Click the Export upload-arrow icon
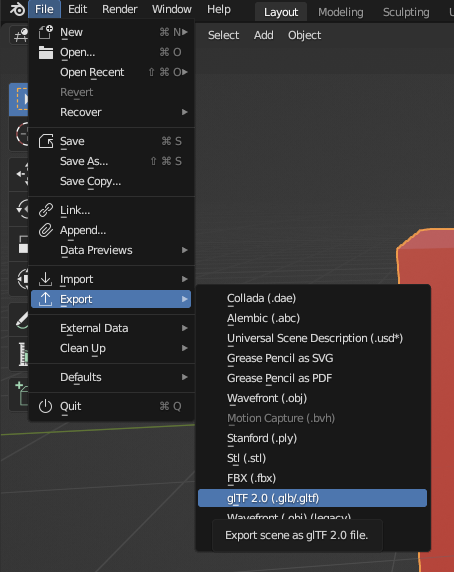The height and width of the screenshot is (572, 454). [46, 299]
